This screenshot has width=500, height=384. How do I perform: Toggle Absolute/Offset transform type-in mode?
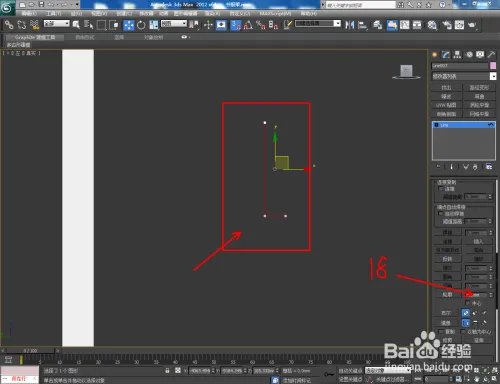tap(178, 370)
